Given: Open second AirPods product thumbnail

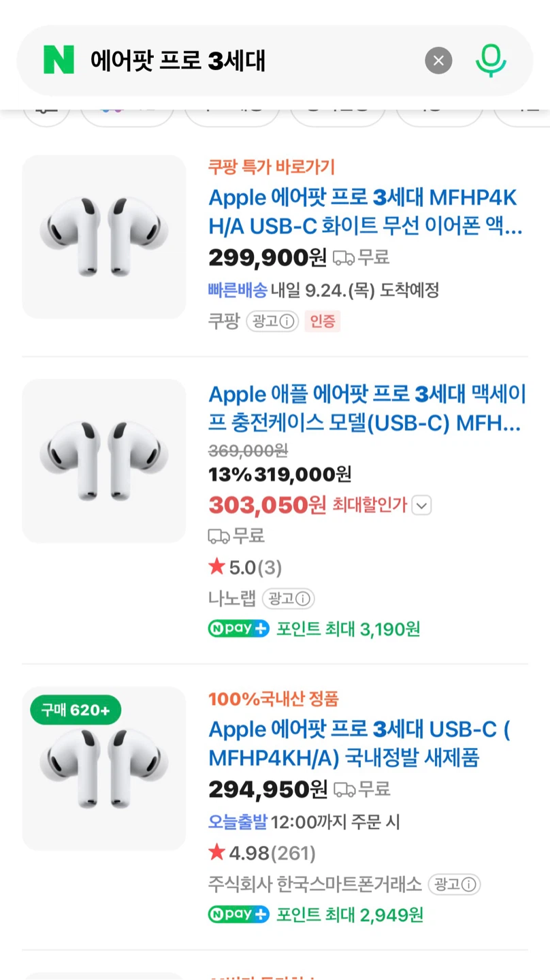Looking at the screenshot, I should click(104, 461).
